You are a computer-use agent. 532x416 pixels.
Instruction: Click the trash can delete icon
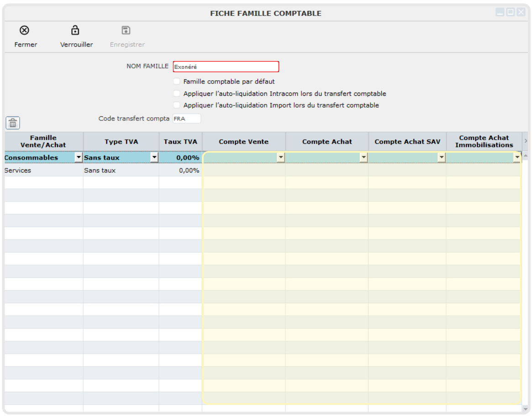[x=13, y=123]
